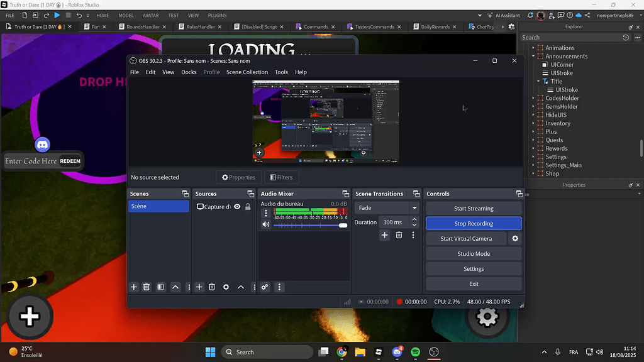Image resolution: width=644 pixels, height=362 pixels.
Task: Click the Stop Recording button
Action: point(473,223)
